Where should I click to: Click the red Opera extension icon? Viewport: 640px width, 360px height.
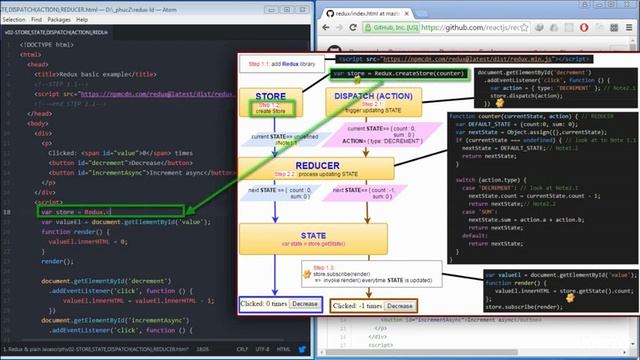pyautogui.click(x=584, y=27)
